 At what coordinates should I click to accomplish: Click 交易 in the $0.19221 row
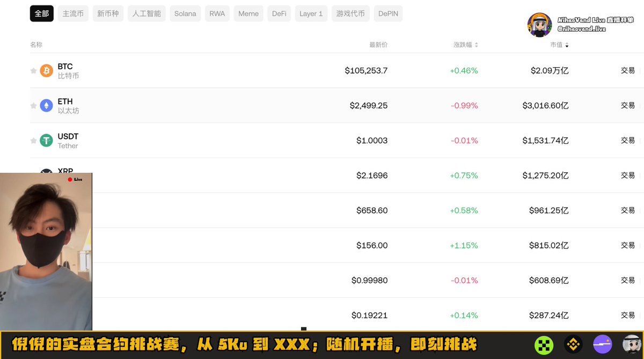click(x=628, y=315)
